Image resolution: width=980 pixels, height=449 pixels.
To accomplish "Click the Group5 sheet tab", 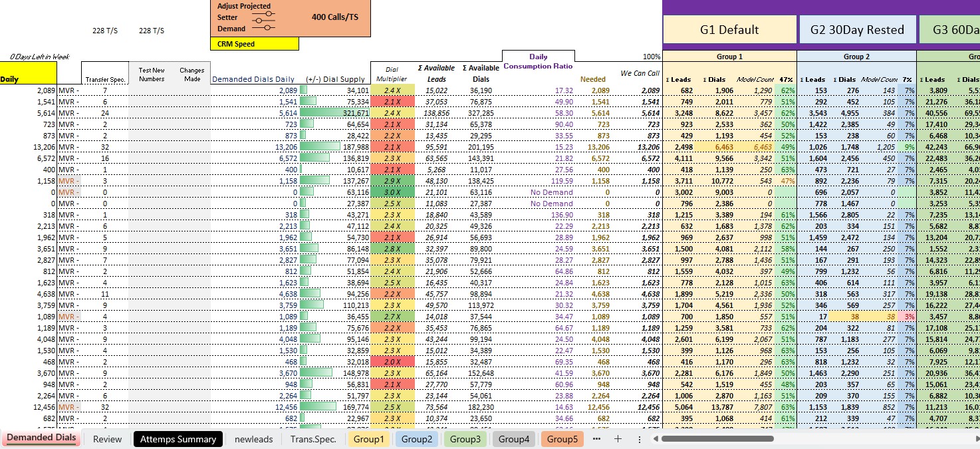I will tap(562, 439).
